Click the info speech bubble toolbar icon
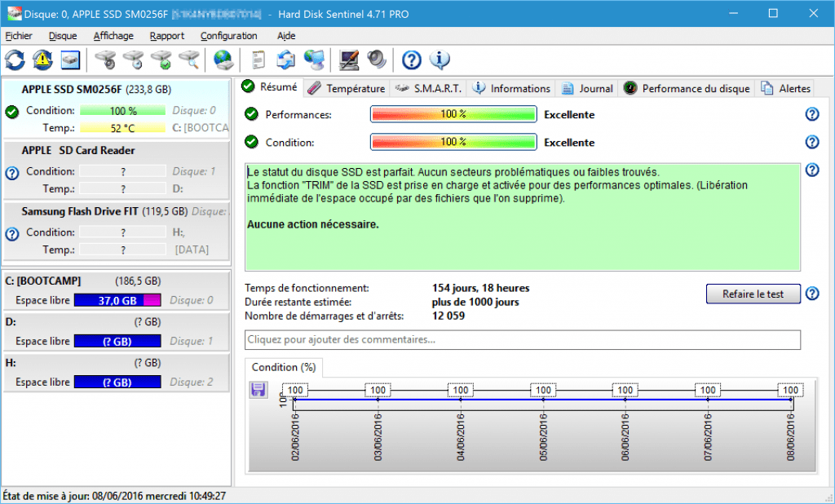 pos(440,60)
